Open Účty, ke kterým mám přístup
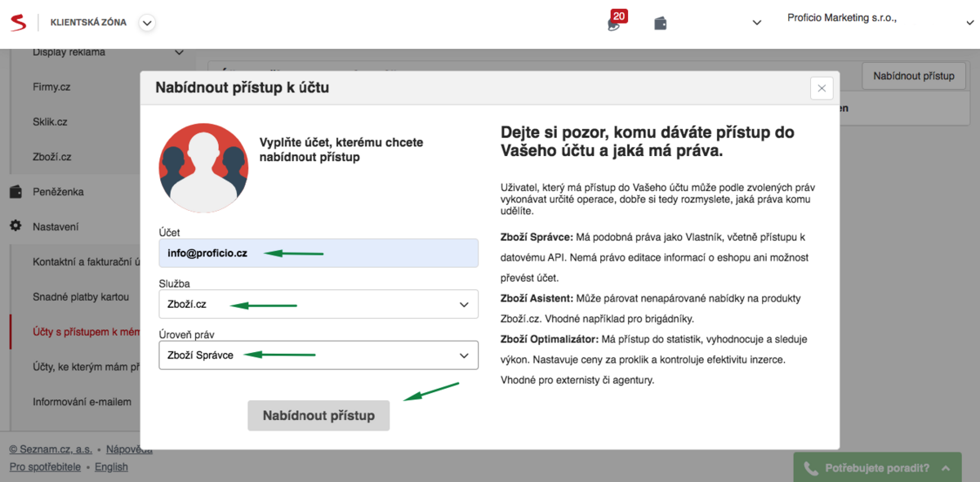Image resolution: width=980 pixels, height=482 pixels. [x=87, y=367]
